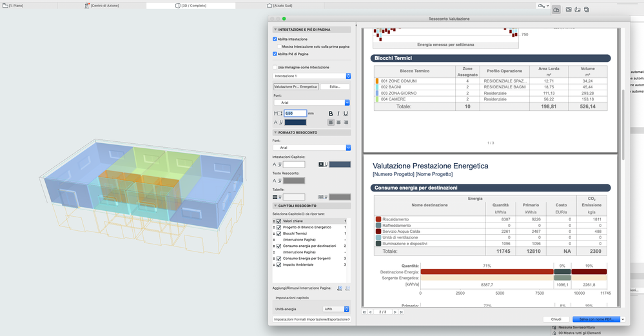This screenshot has height=336, width=644.
Task: Click Chiudi button
Action: tap(556, 319)
